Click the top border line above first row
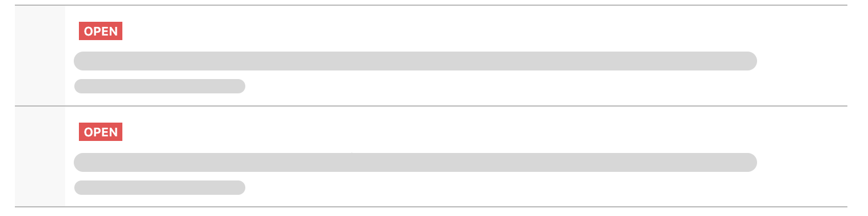Viewport: 868px width, 216px height. [431, 5]
